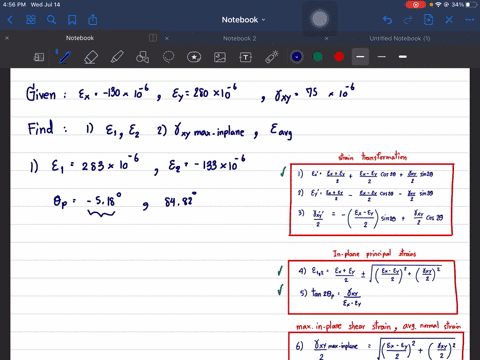Tap the '-5.18°' principal angle value
The width and height of the screenshot is (480, 360).
point(103,201)
